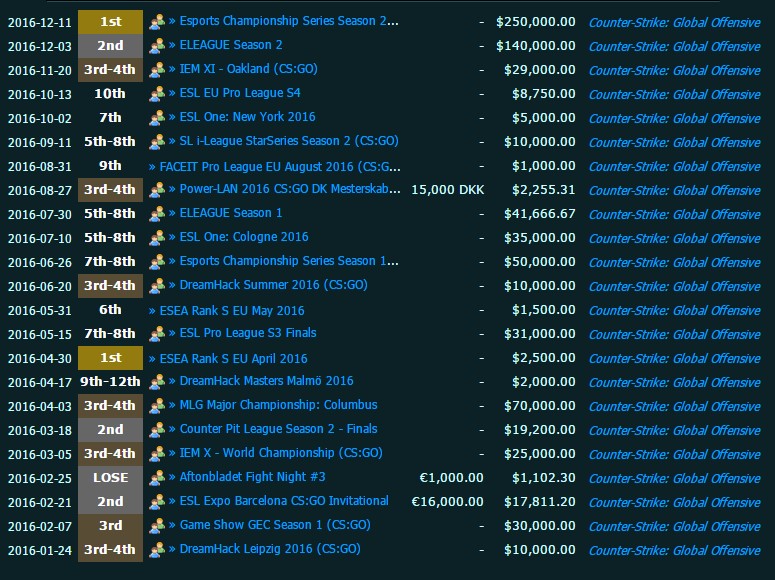Click Counter-Strike: Global Offensive link in 2016-04-03 row
The width and height of the screenshot is (775, 580).
(x=675, y=406)
